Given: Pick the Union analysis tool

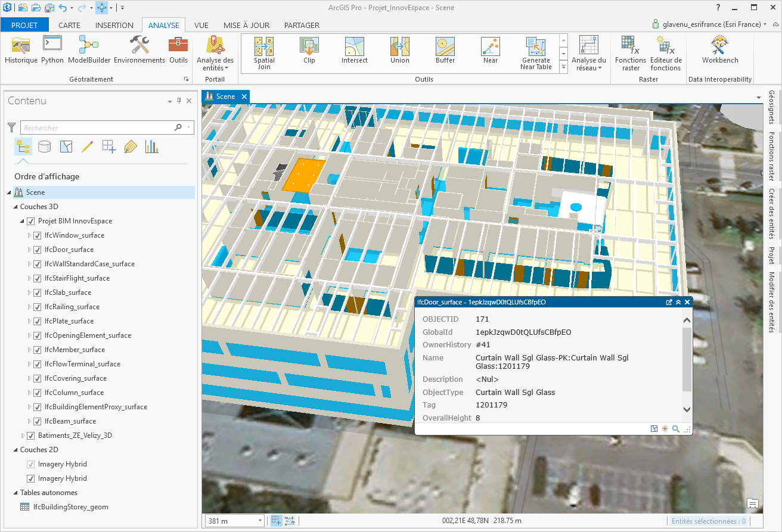Looking at the screenshot, I should [x=400, y=51].
